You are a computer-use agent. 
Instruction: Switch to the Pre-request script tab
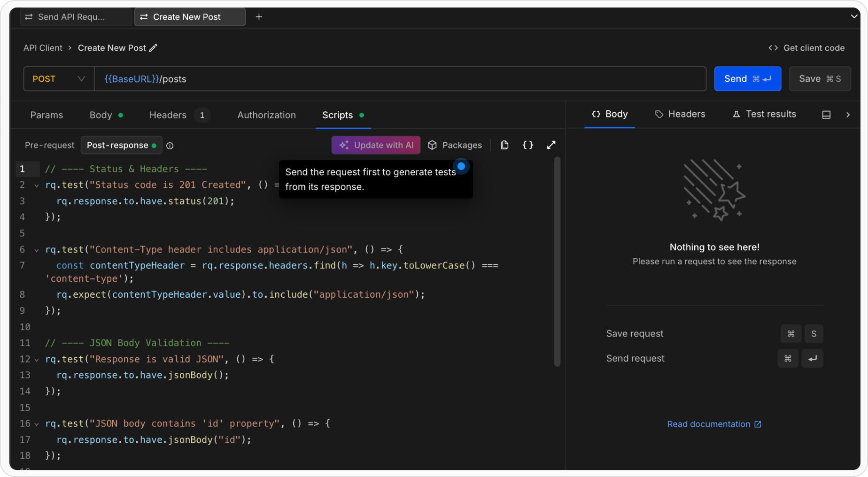(49, 145)
